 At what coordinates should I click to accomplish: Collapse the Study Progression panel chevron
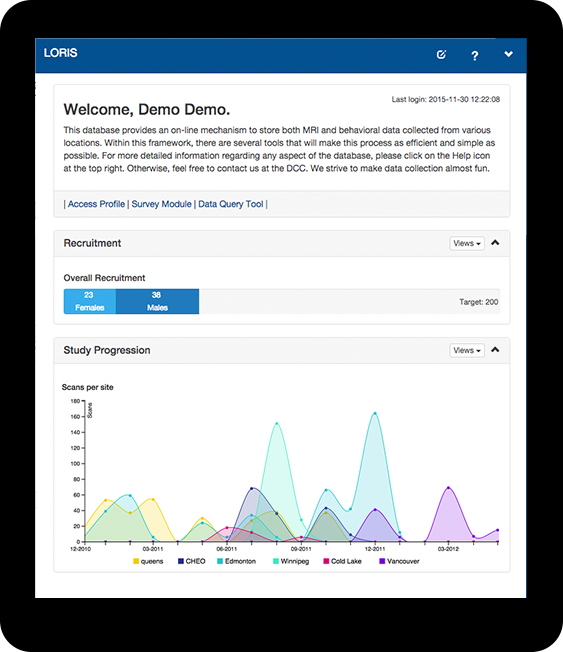point(495,349)
